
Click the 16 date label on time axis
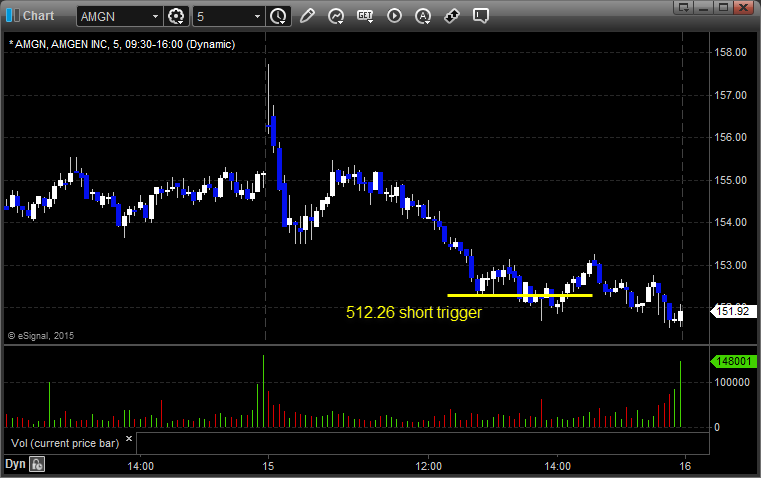click(x=685, y=466)
